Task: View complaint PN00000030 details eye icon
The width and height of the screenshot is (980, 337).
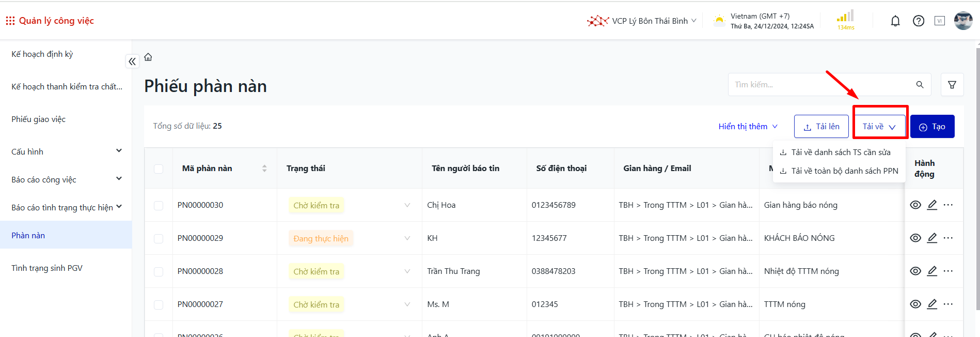Action: 915,205
